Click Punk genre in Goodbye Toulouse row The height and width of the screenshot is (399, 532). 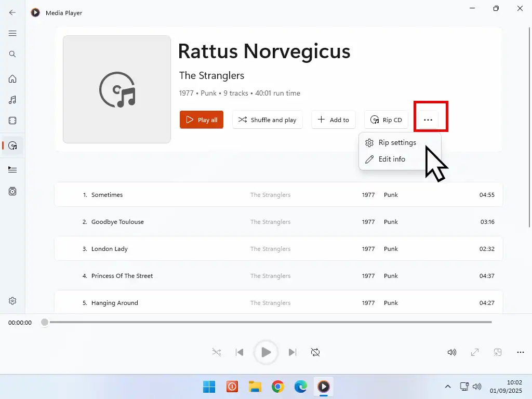point(391,222)
